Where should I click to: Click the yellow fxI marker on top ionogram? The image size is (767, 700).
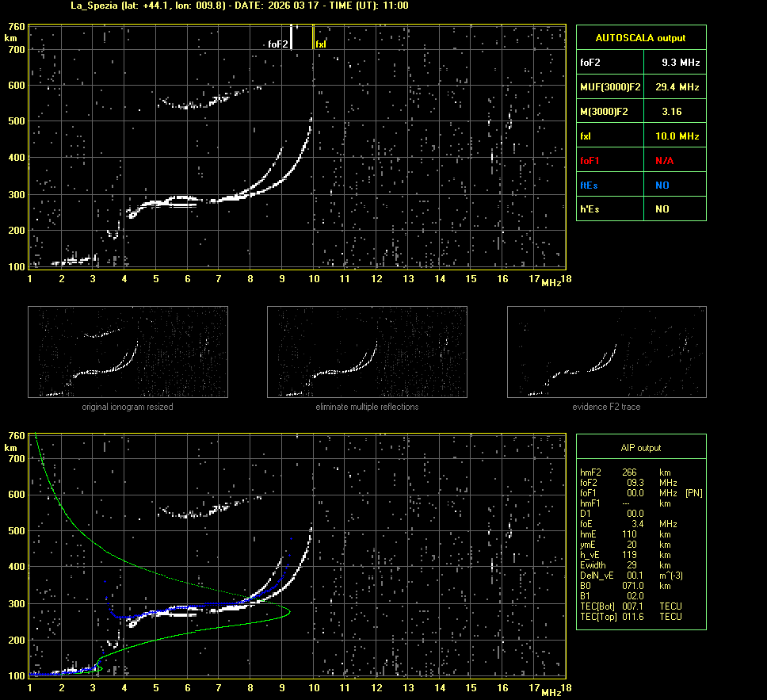coord(314,38)
